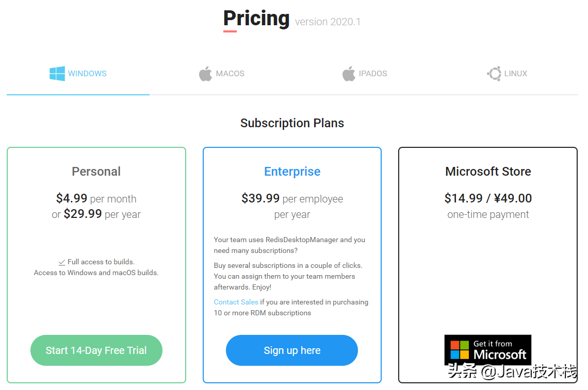
Task: Click the Microsoft Store plan heading
Action: click(x=488, y=172)
